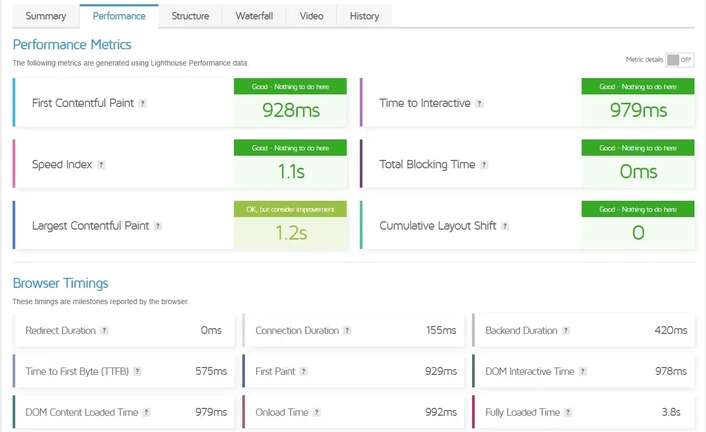Click the 0 Cumulative Layout Shift value
The height and width of the screenshot is (432, 706).
(638, 233)
